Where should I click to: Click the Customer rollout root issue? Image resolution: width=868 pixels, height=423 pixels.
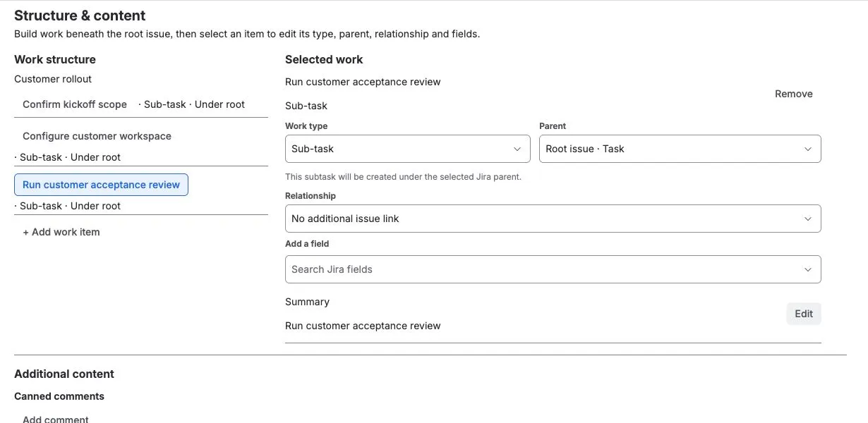(x=53, y=79)
